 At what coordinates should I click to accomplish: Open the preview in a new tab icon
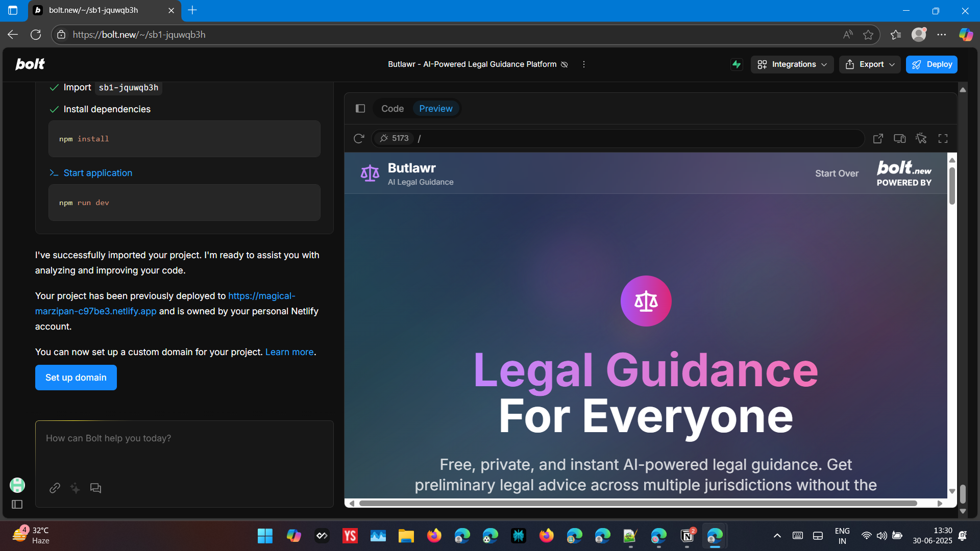click(878, 138)
